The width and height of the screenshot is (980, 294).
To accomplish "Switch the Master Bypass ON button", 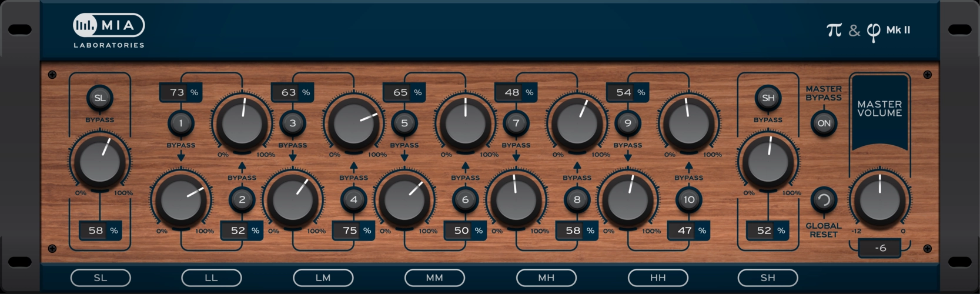I will [x=824, y=123].
